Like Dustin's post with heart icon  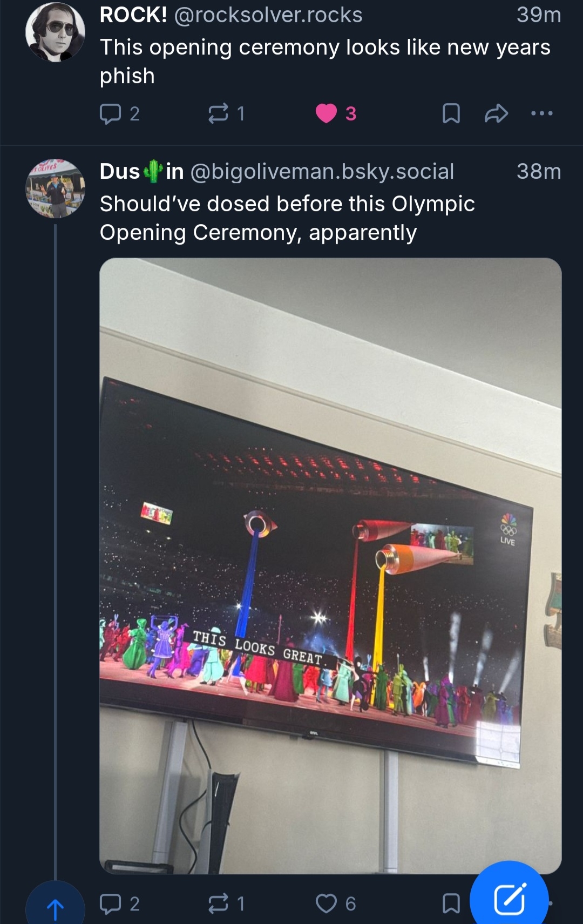(326, 903)
